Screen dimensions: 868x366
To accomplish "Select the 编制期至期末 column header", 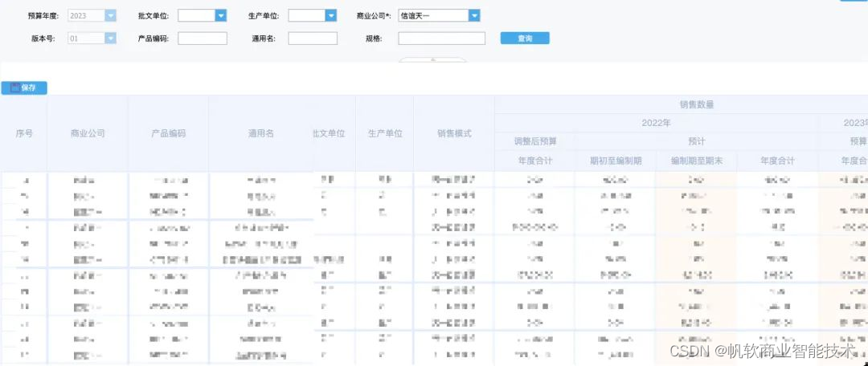I will tap(696, 161).
